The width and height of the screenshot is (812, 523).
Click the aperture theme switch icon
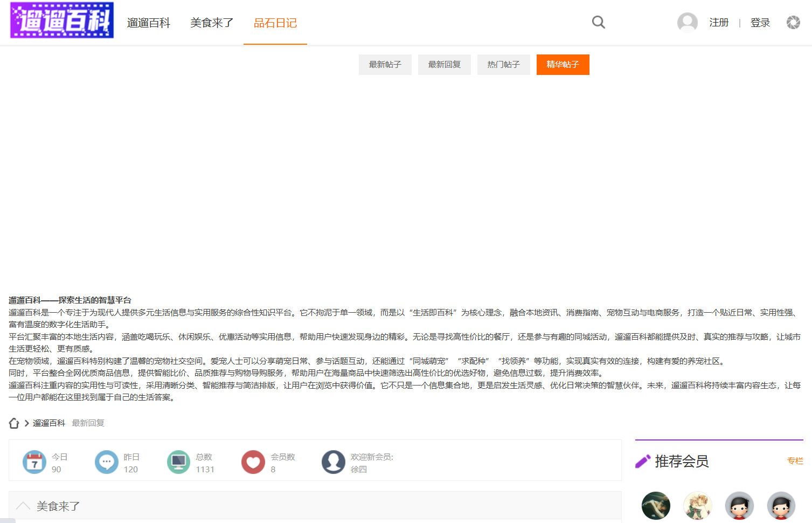(793, 22)
